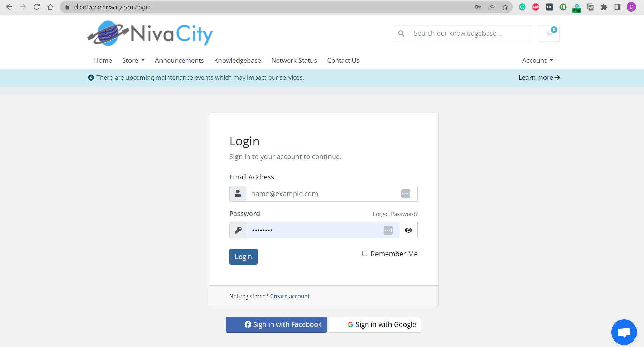
Task: Open the browser extensions puzzle menu
Action: coord(604,7)
